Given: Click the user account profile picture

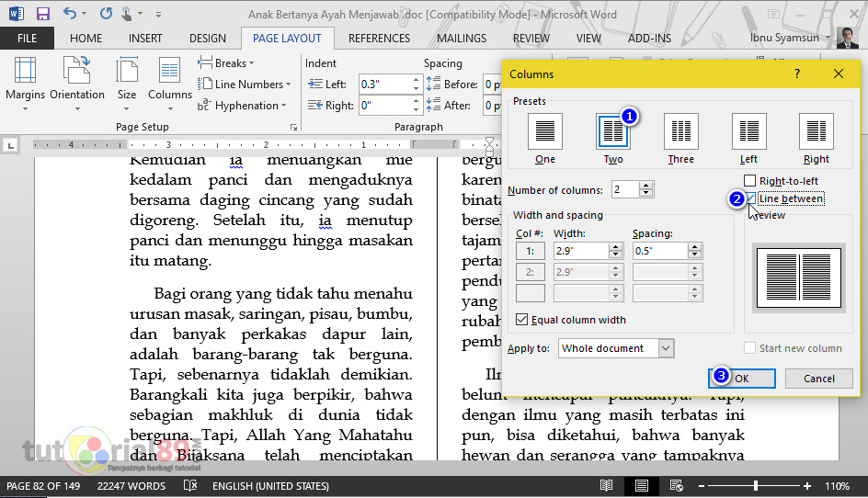Looking at the screenshot, I should tap(847, 38).
